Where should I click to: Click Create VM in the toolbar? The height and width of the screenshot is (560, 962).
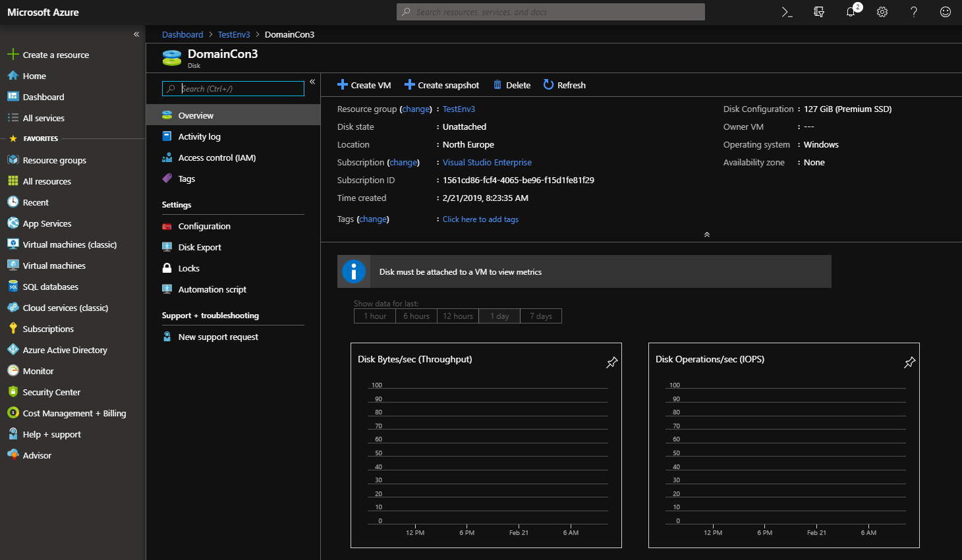364,85
